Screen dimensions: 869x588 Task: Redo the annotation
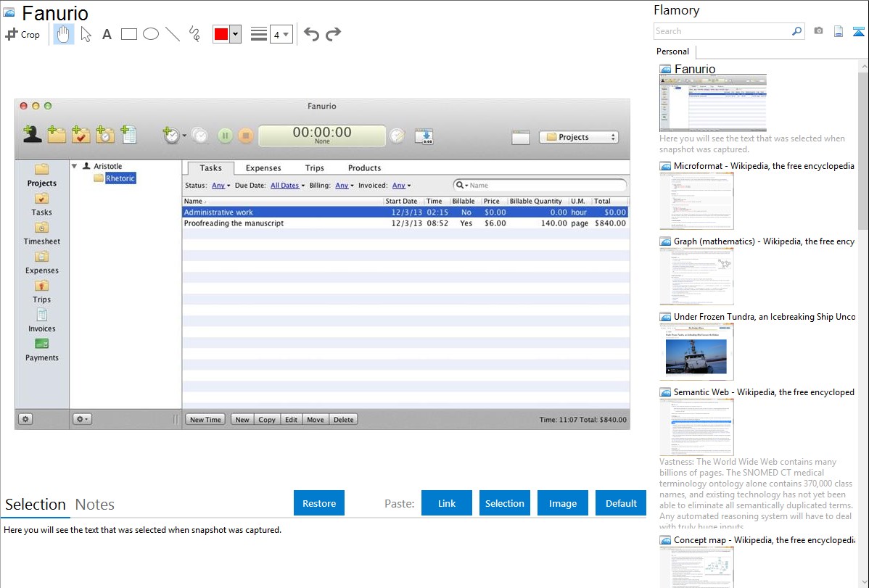(x=333, y=34)
